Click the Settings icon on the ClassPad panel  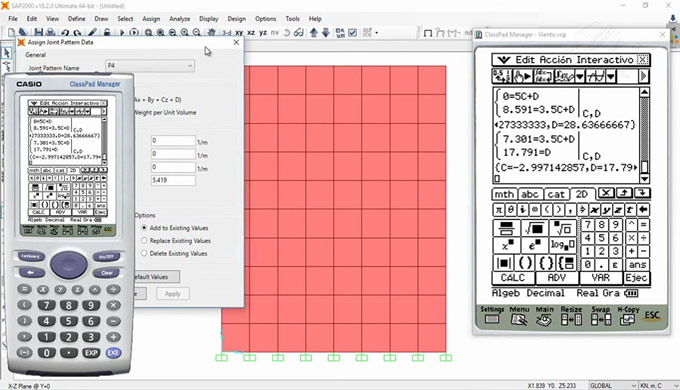(492, 316)
